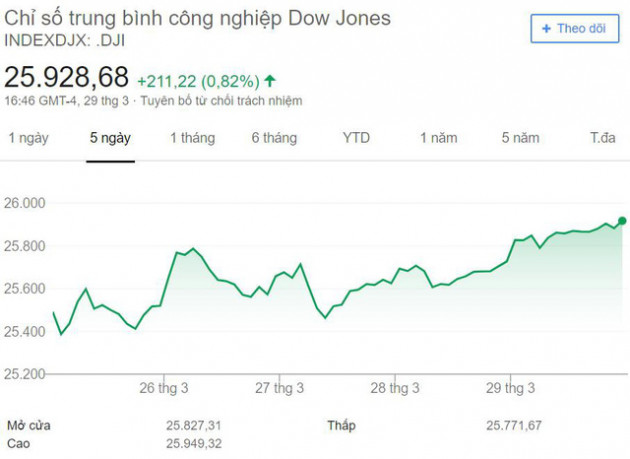Select the YTD tab
The width and height of the screenshot is (630, 459).
coord(356,138)
